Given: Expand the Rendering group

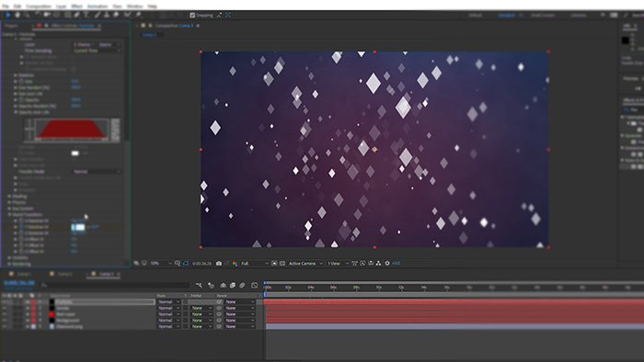Looking at the screenshot, I should [9, 264].
